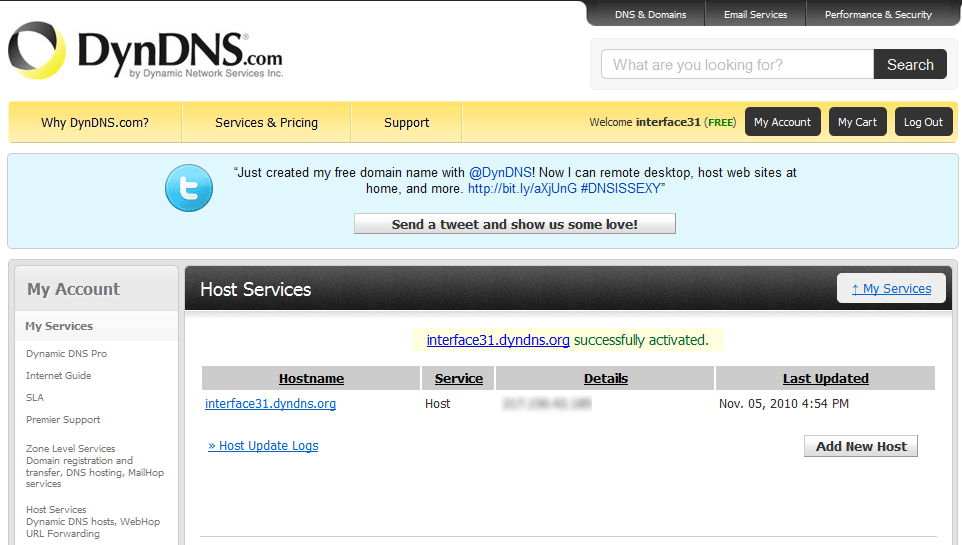962x545 pixels.
Task: Click the My Account button in the navigation bar
Action: [x=782, y=122]
